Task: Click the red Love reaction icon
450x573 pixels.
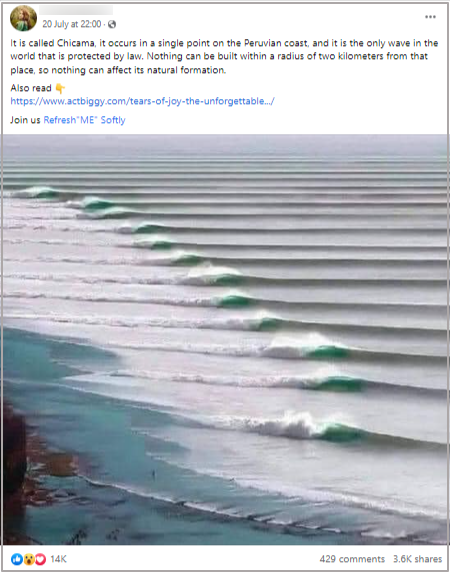Action: pos(40,559)
